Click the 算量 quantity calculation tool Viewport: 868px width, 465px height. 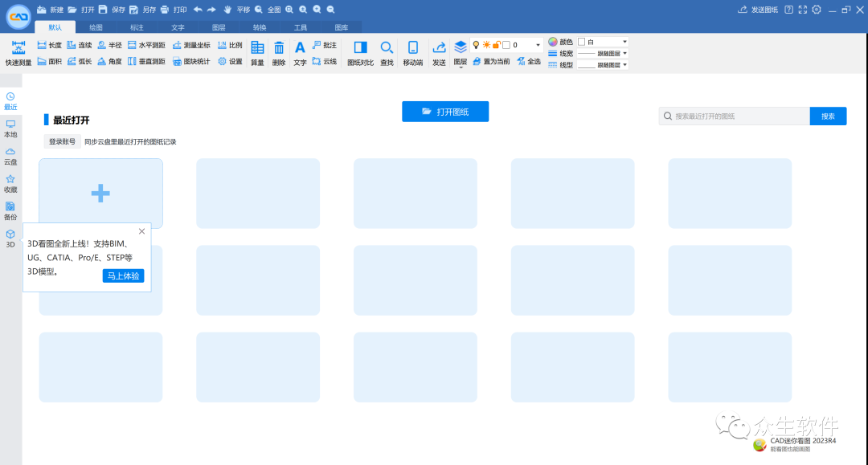[257, 53]
